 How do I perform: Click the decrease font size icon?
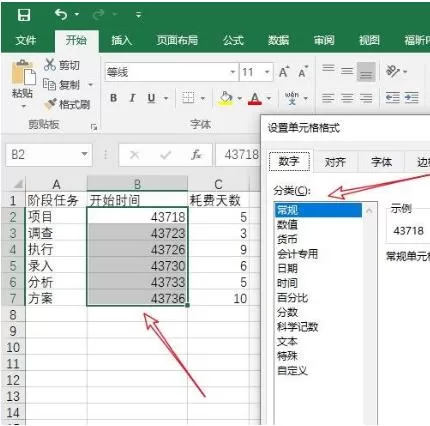[303, 72]
